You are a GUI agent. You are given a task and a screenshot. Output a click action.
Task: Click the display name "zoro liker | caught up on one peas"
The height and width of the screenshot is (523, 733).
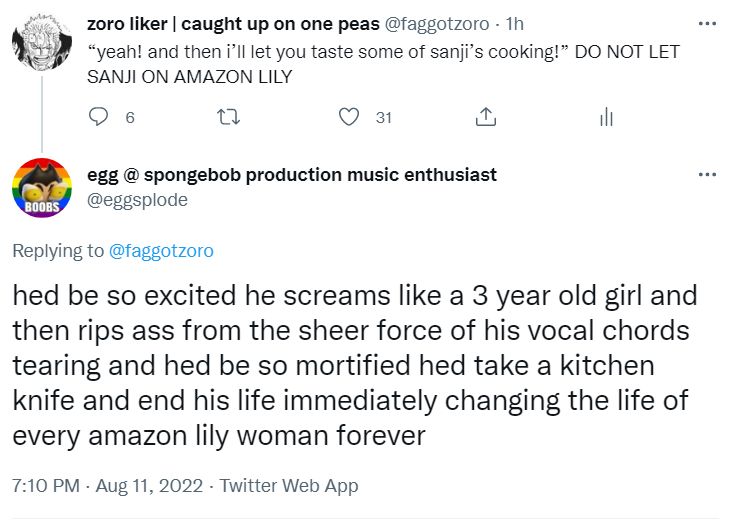pyautogui.click(x=228, y=24)
